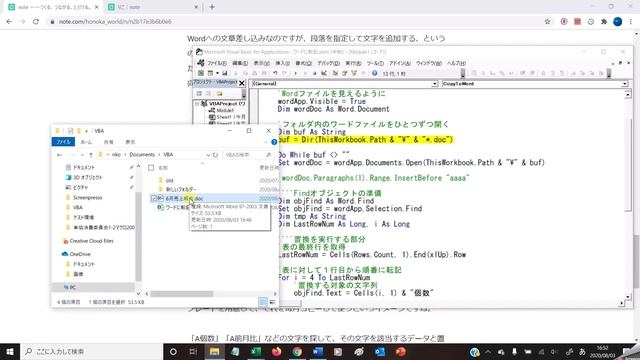Close the Project pane with X button
Viewport: 640px width, 360px height.
pyautogui.click(x=242, y=83)
